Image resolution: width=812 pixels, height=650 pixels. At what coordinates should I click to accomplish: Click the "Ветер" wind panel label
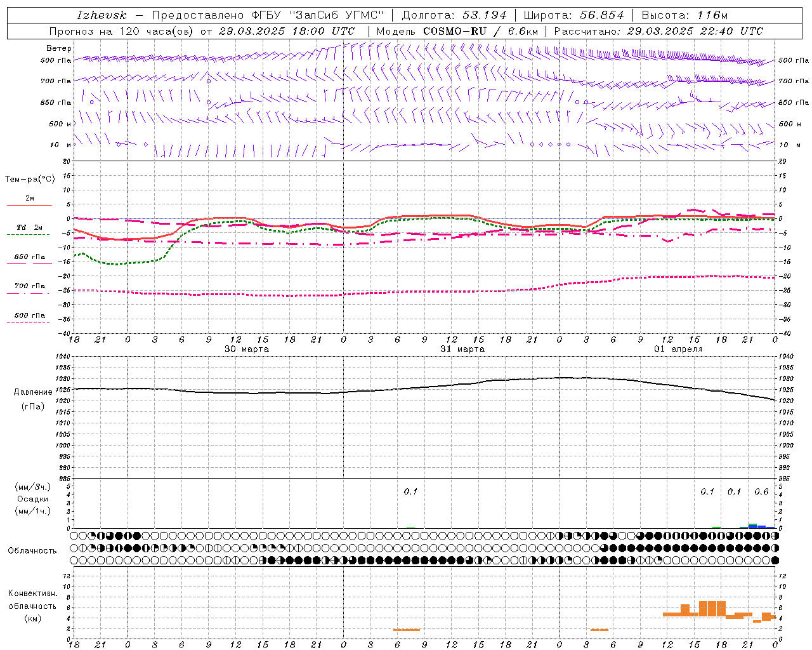(x=59, y=48)
